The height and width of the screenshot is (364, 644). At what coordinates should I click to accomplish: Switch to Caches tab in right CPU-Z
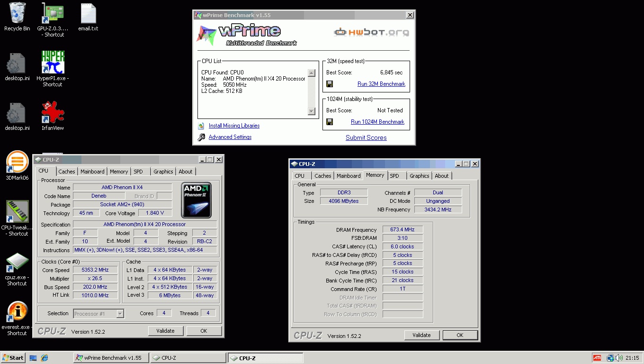[x=323, y=176]
